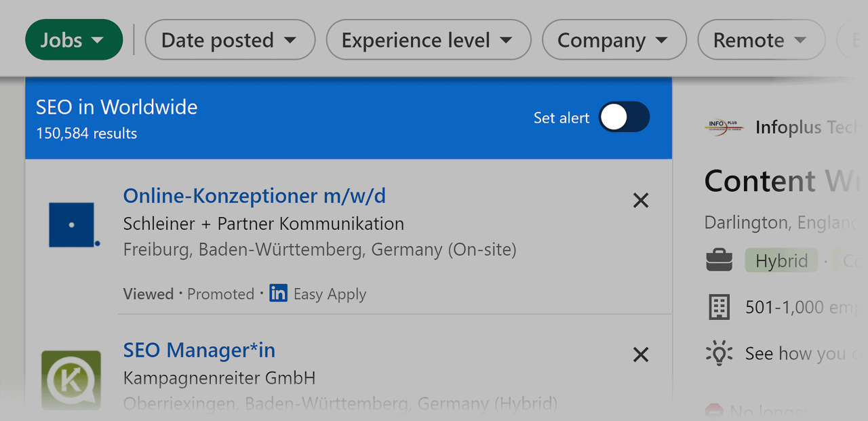Viewport: 868px width, 421px height.
Task: Click the red icon next to 'No longer' text
Action: click(x=713, y=411)
